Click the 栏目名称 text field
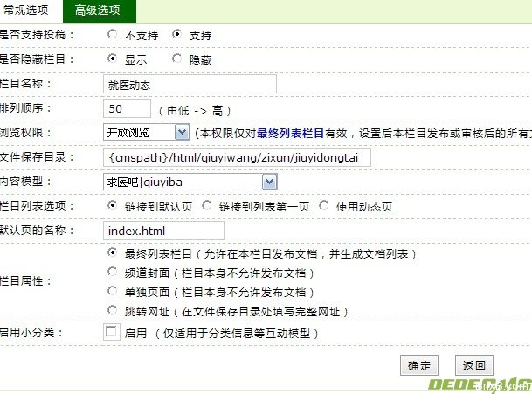This screenshot has height=394, width=532. pyautogui.click(x=189, y=84)
